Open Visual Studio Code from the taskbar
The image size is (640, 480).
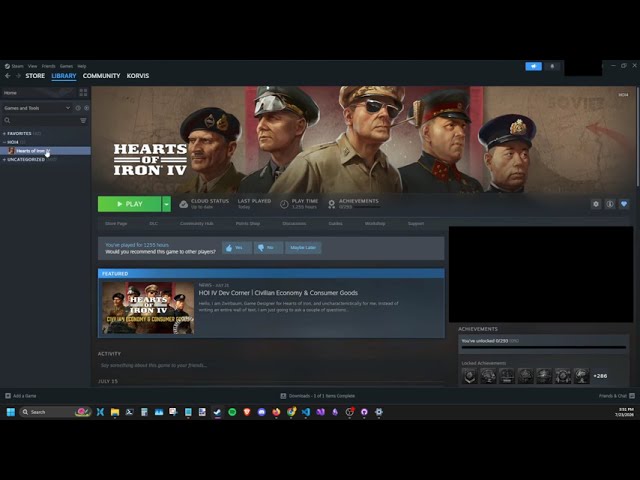click(x=306, y=412)
